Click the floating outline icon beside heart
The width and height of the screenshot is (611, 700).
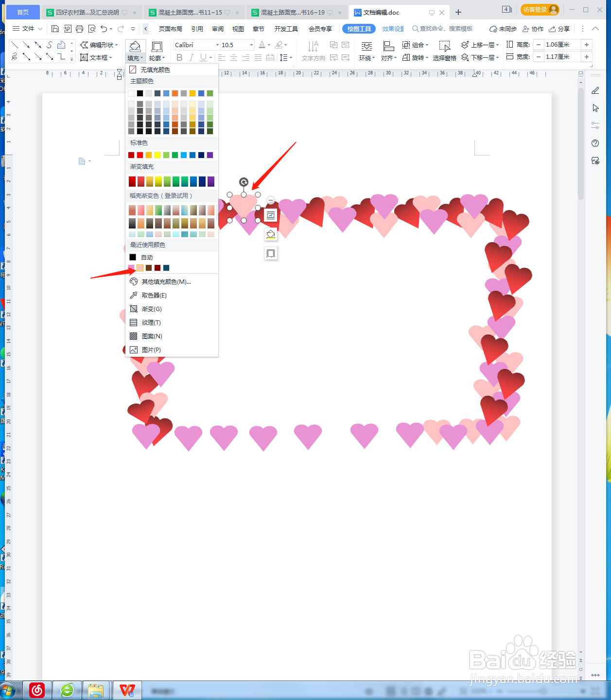pos(271,253)
